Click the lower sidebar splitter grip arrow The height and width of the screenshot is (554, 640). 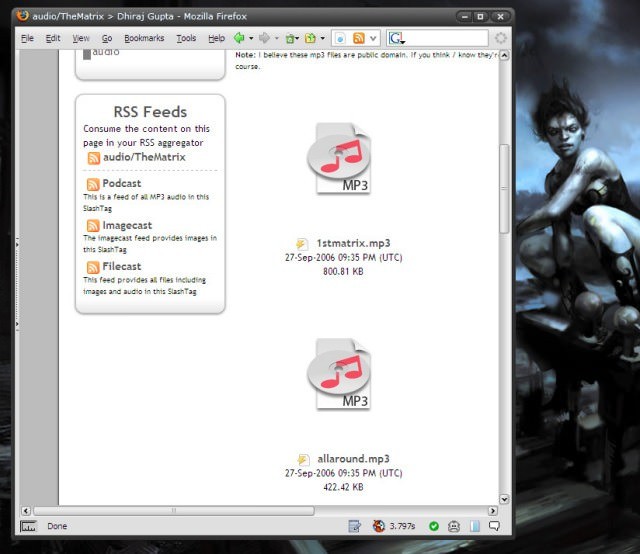(x=17, y=324)
